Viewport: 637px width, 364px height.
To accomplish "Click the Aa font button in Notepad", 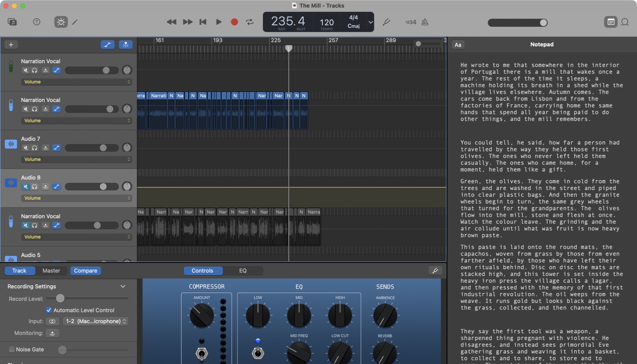I will click(x=458, y=45).
